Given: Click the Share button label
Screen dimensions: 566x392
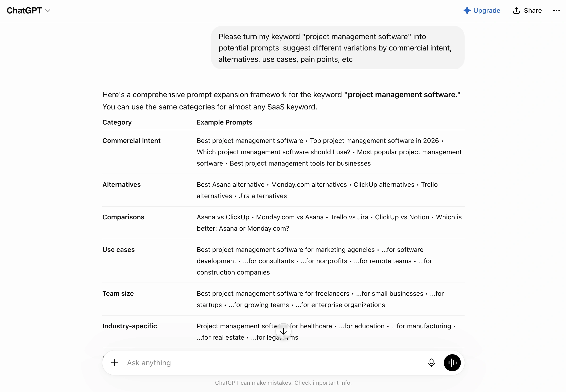Looking at the screenshot, I should (533, 11).
